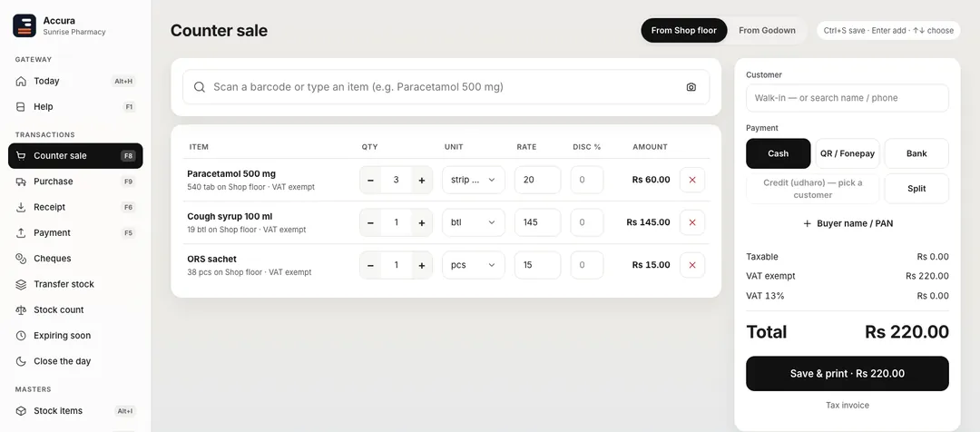
Task: Click the VAT exempt Rs 220.00 value
Action: [x=926, y=276]
